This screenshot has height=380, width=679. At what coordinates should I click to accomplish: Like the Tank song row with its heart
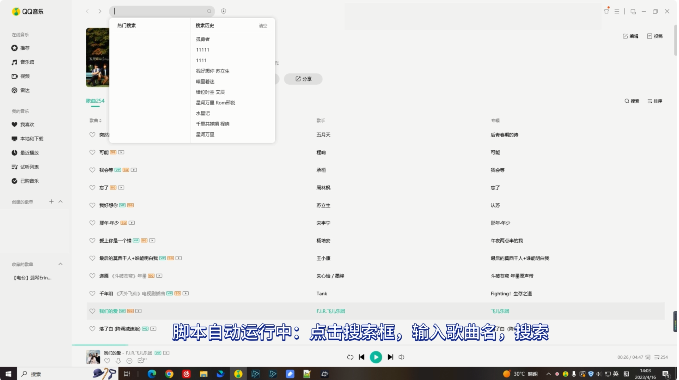tap(92, 293)
